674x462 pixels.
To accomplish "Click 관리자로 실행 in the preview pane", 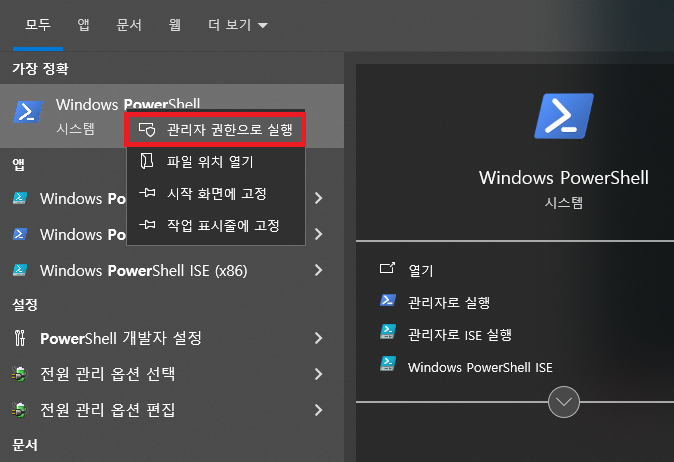I will click(x=449, y=303).
